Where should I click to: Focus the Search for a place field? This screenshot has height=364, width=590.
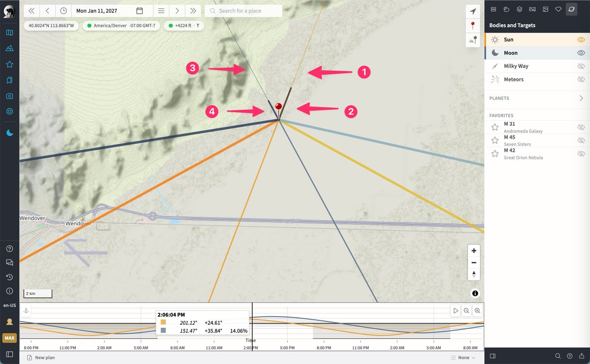click(243, 11)
